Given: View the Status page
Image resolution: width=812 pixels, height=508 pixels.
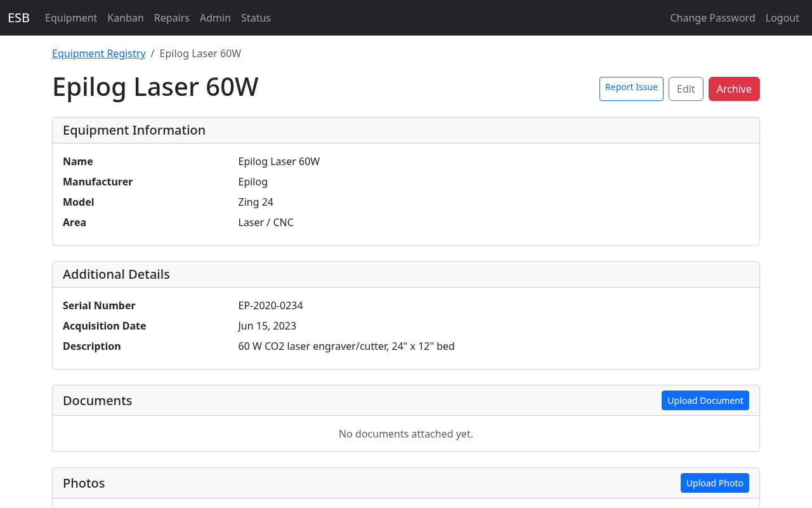Looking at the screenshot, I should pos(256,18).
